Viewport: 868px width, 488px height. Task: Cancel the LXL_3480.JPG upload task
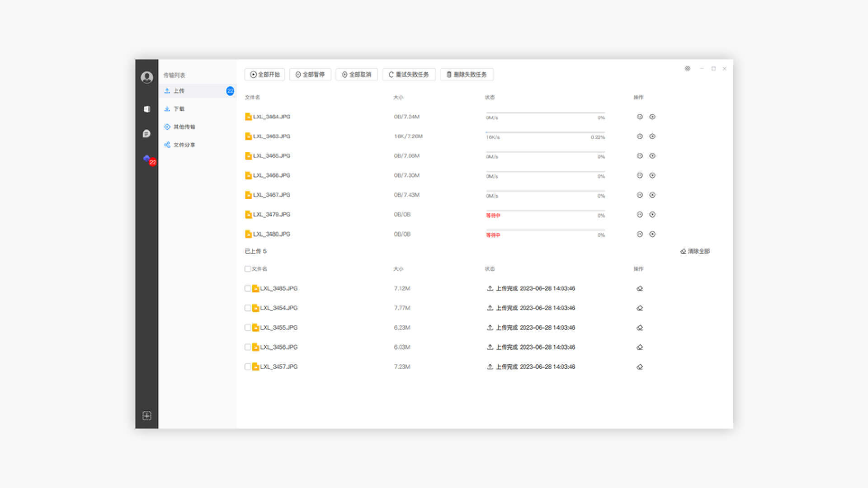(x=652, y=234)
